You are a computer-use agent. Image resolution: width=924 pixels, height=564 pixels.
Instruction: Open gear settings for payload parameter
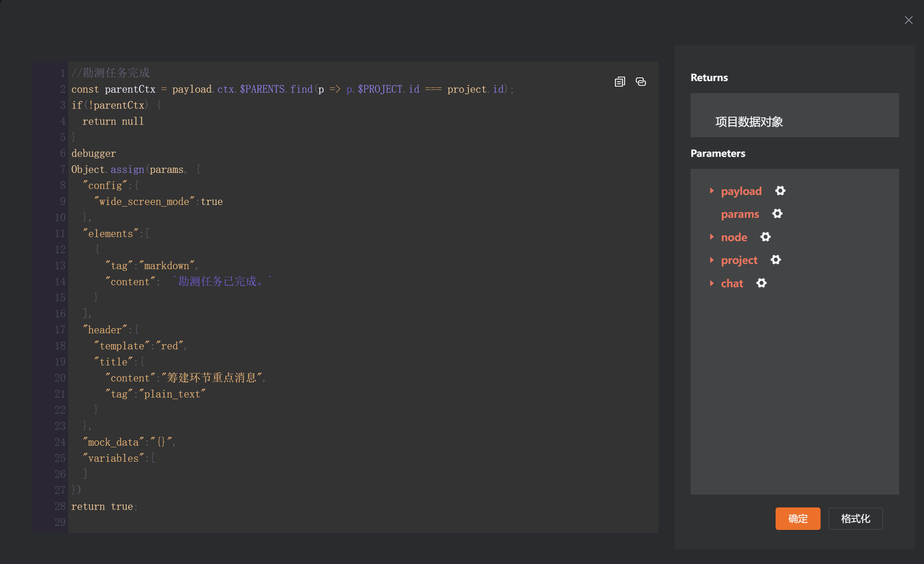coord(780,191)
